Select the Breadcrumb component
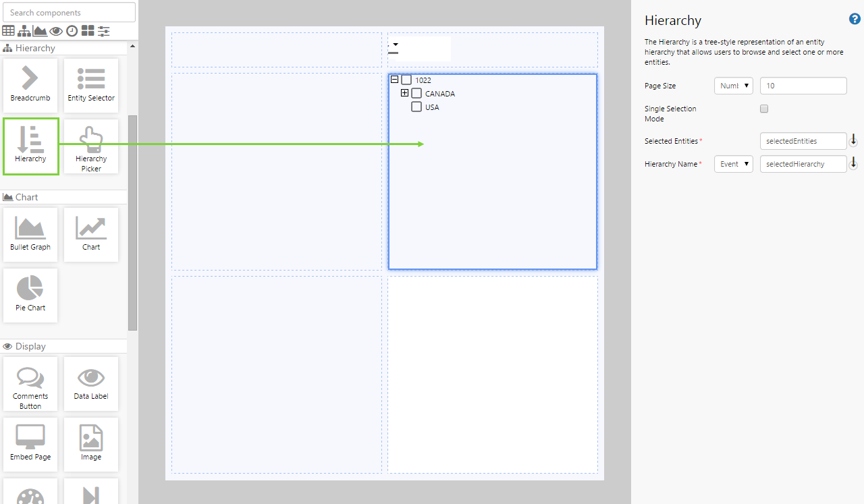The image size is (864, 504). (30, 84)
